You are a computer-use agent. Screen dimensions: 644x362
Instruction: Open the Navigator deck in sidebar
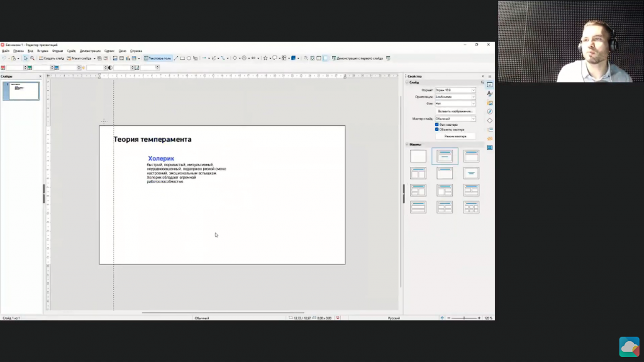point(489,112)
